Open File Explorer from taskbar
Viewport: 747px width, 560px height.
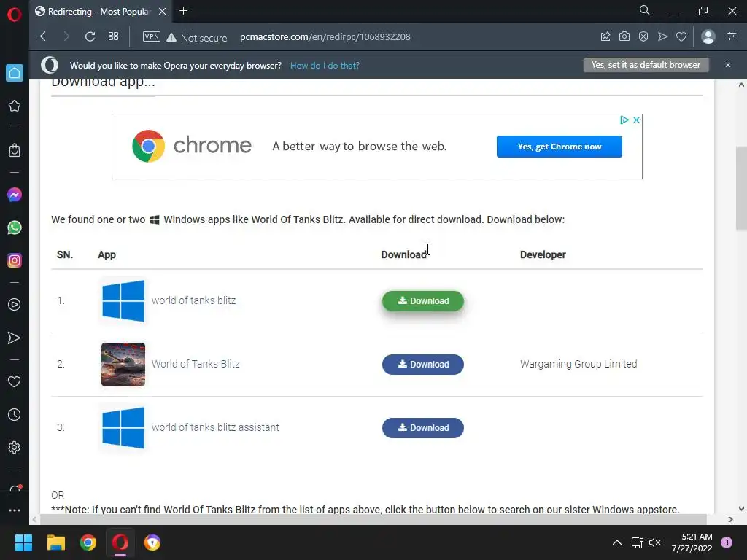pyautogui.click(x=55, y=542)
